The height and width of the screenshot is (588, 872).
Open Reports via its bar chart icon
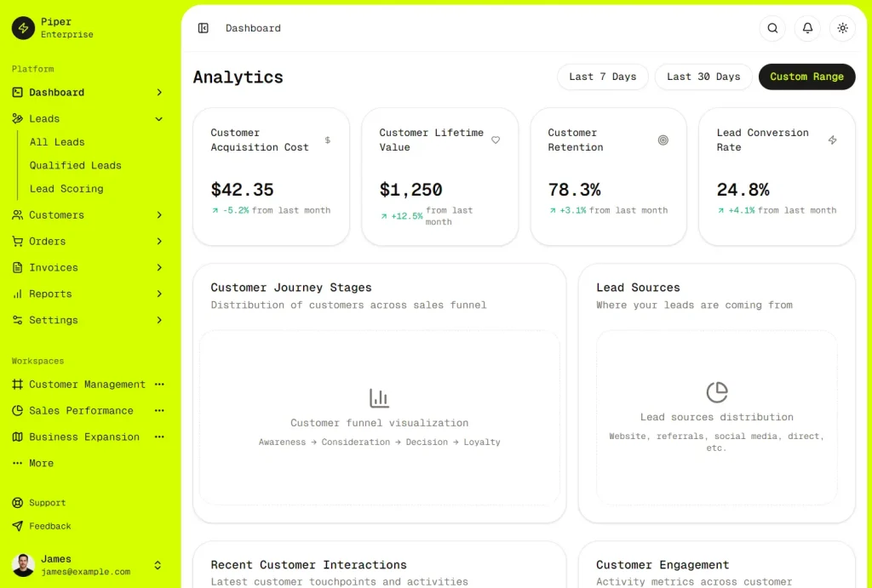[x=17, y=294]
